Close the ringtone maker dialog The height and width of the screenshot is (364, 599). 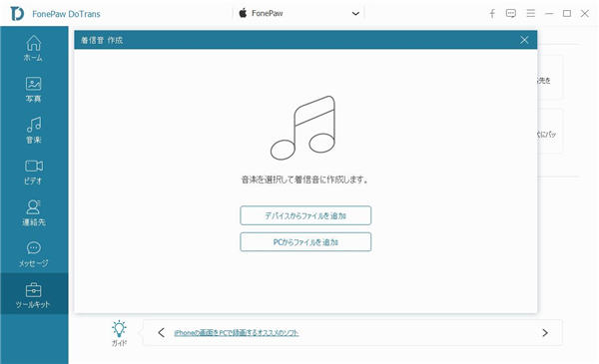(x=524, y=40)
